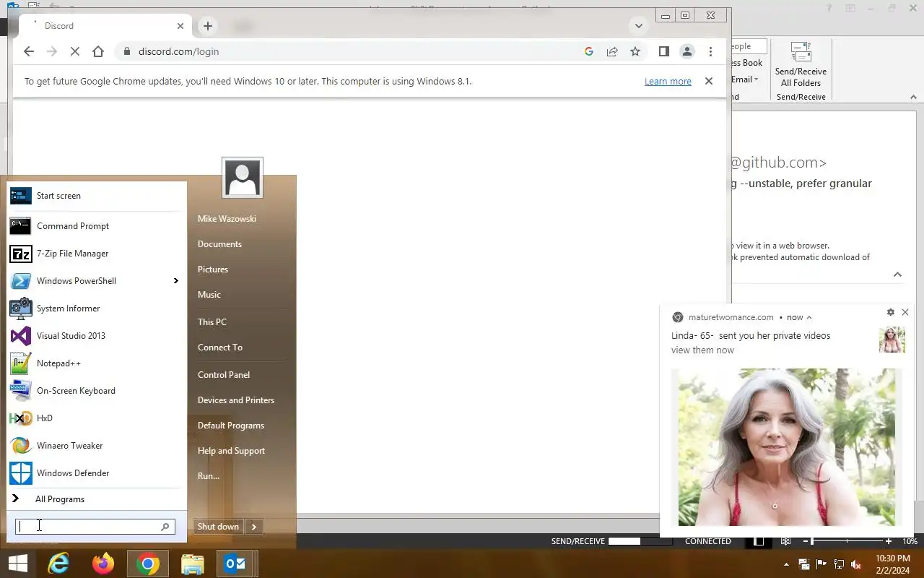Open Pictures from Start menu
This screenshot has height=578, width=924.
[x=213, y=269]
